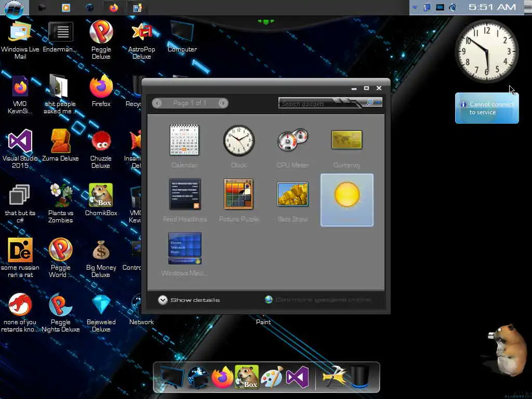
Task: Show hidden tray icons arrow
Action: click(414, 7)
